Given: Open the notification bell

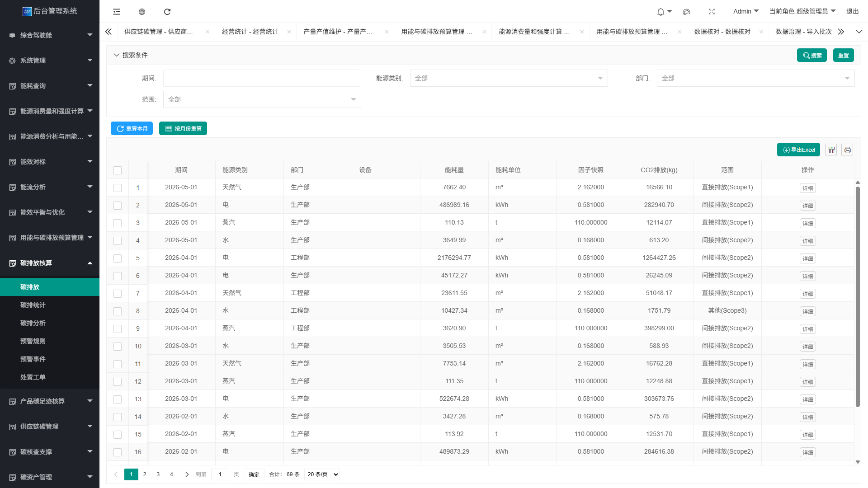Looking at the screenshot, I should click(x=660, y=12).
